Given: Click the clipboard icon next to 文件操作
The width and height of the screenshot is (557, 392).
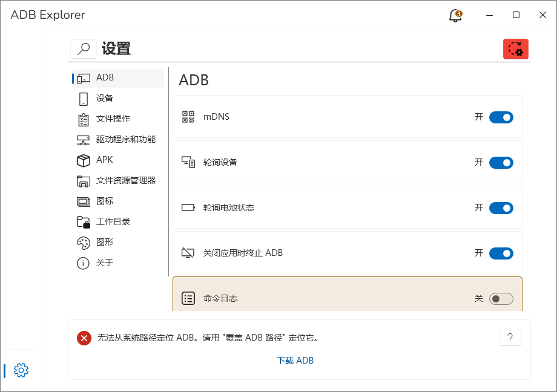Looking at the screenshot, I should click(x=84, y=120).
